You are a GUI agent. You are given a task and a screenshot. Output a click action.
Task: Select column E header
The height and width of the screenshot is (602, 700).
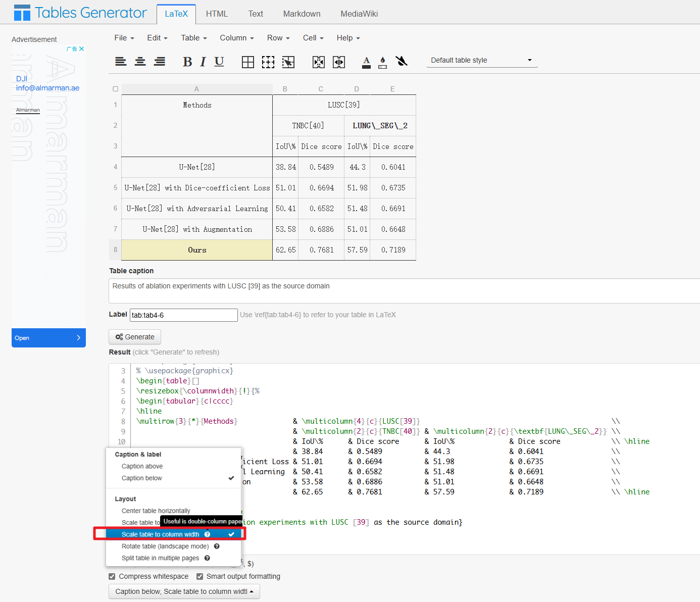(392, 89)
